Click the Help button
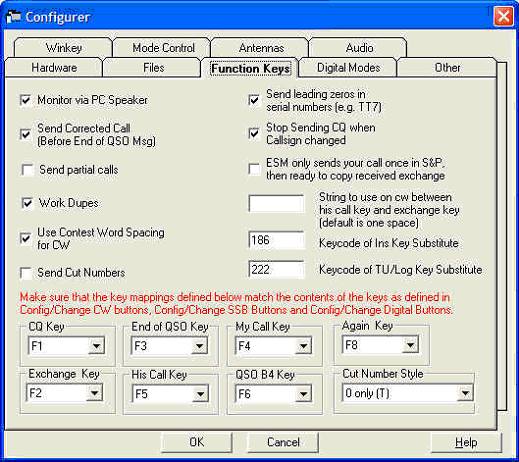Screen dimensions: 519x462 pos(466,442)
